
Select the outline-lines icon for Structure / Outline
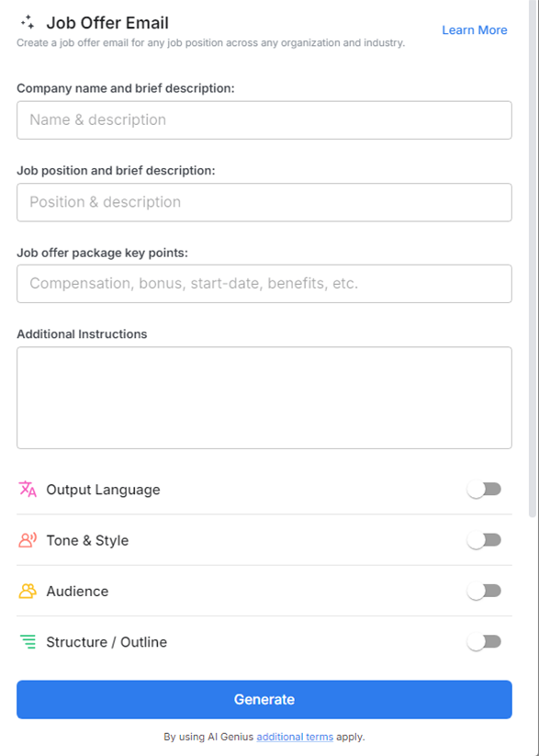tap(28, 642)
